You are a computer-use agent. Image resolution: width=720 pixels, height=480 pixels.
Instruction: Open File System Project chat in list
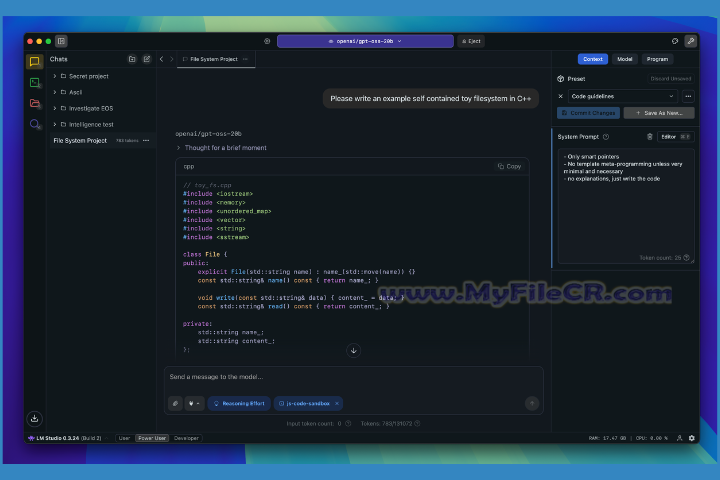tap(80, 141)
